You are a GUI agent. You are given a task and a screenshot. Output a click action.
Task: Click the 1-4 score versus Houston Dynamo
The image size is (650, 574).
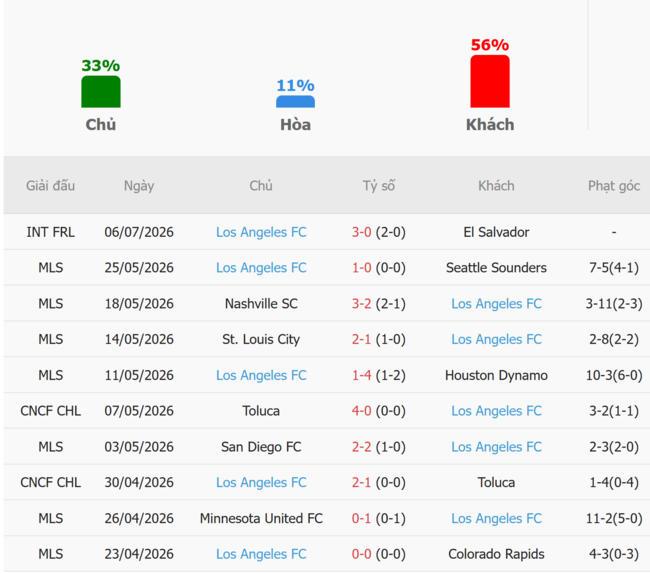click(x=361, y=375)
